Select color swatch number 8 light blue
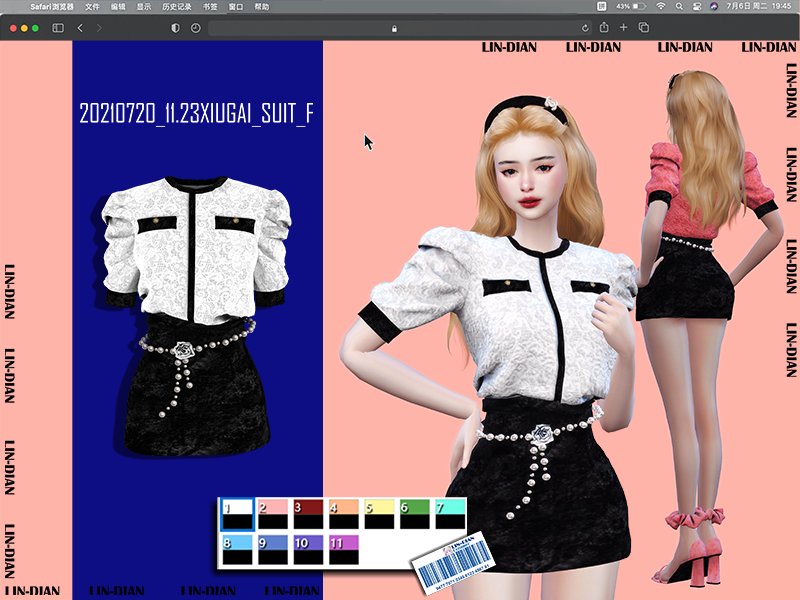800x600 pixels. coord(237,549)
